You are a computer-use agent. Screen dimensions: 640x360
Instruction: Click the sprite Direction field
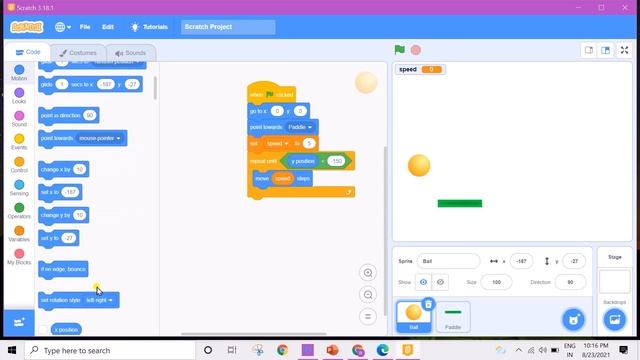coord(570,282)
